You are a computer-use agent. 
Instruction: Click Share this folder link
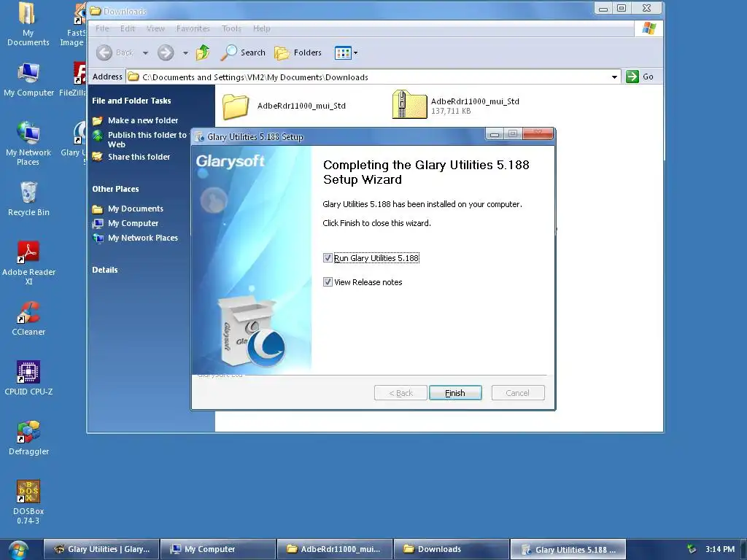(x=139, y=157)
